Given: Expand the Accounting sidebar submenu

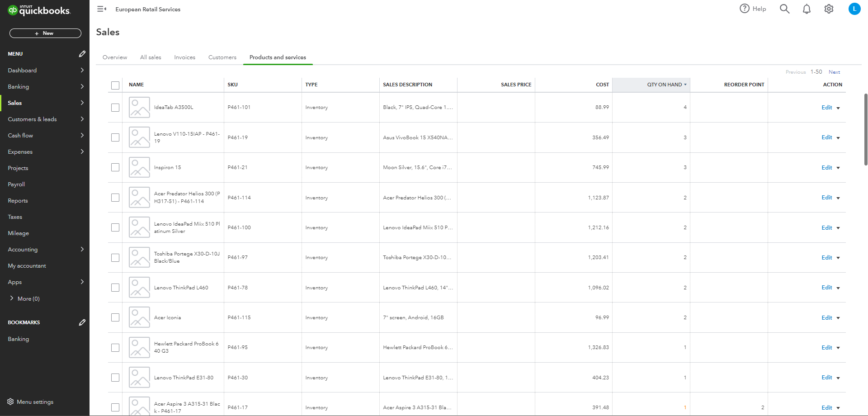Looking at the screenshot, I should pos(82,249).
